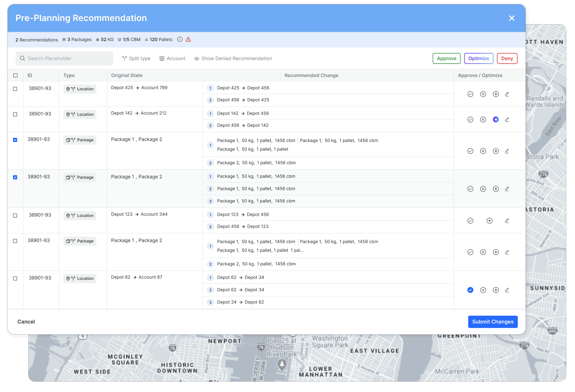Screen dimensions: 575x392
Task: Deny the Depot 425 row with X icon
Action: [483, 94]
